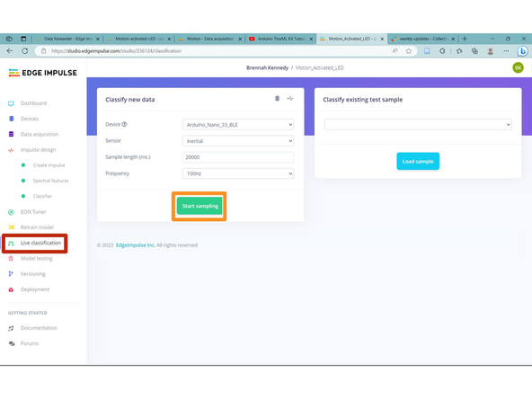Click the Bing chat sidebar icon
Viewport: 532px width, 399px height.
tap(522, 51)
